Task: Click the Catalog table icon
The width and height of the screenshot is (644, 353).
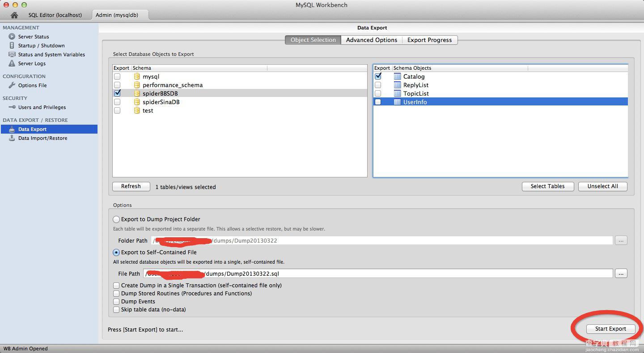Action: [x=397, y=76]
